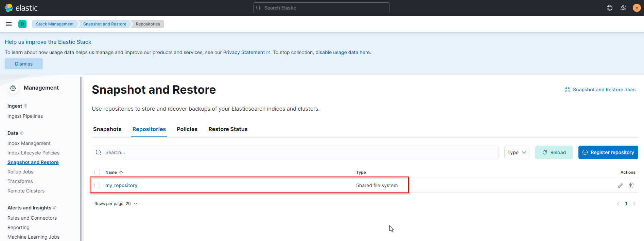Image resolution: width=644 pixels, height=241 pixels.
Task: Go to Rollup Jobs
Action: pos(20,172)
